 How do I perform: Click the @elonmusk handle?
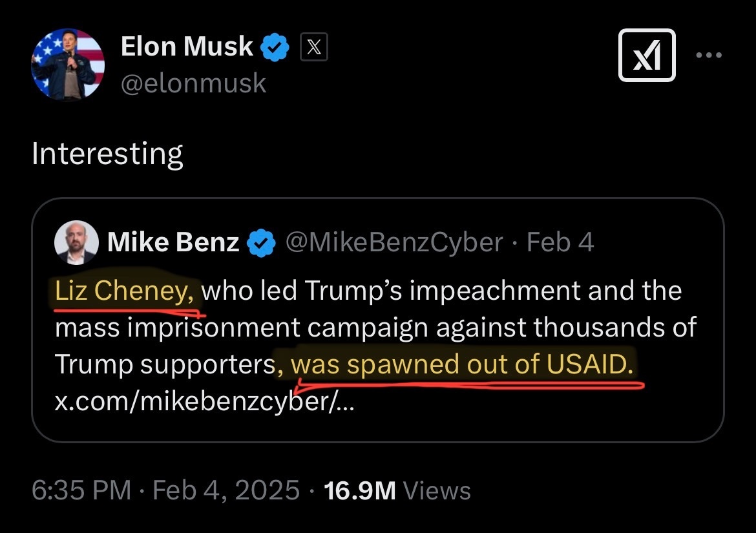193,83
